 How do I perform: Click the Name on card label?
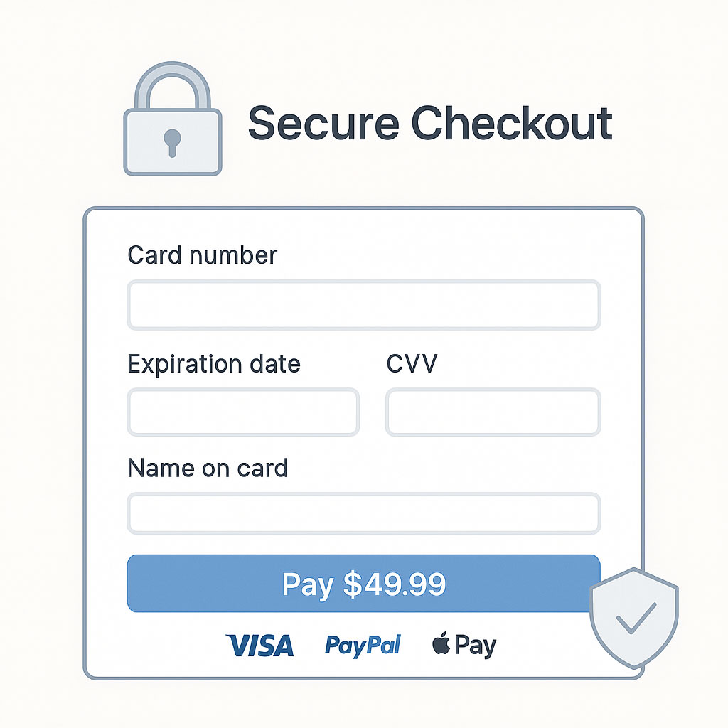[x=208, y=469]
